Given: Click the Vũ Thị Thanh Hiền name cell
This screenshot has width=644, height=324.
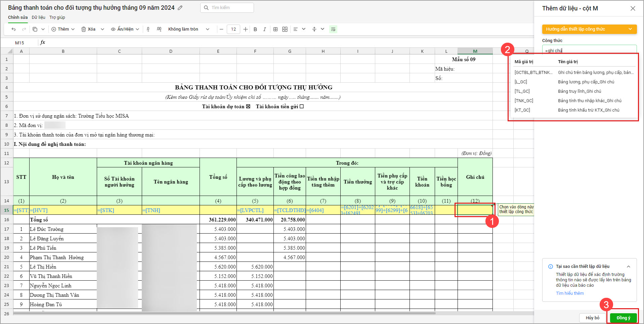Looking at the screenshot, I should tap(63, 276).
